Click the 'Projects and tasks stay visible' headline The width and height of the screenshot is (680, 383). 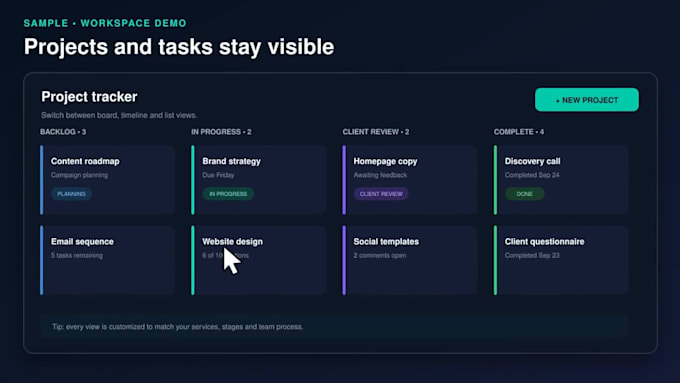click(x=179, y=47)
